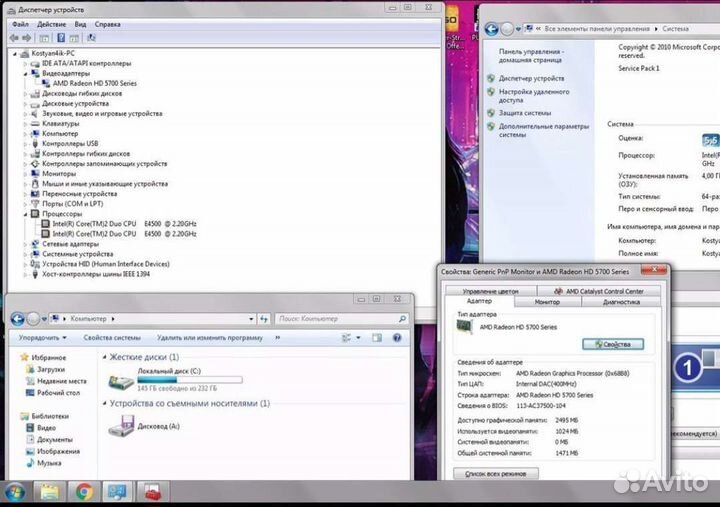
Task: Click Все элементы панели управления breadcrumb
Action: pos(597,29)
